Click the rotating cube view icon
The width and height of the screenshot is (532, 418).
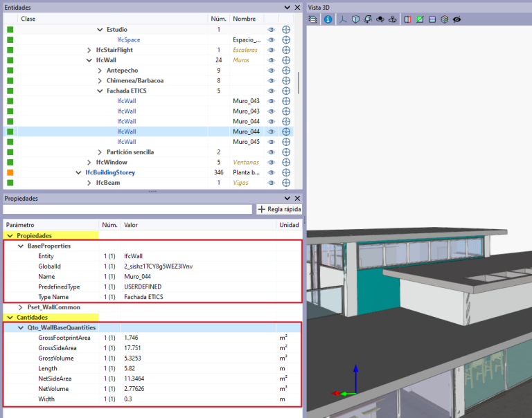(x=368, y=19)
